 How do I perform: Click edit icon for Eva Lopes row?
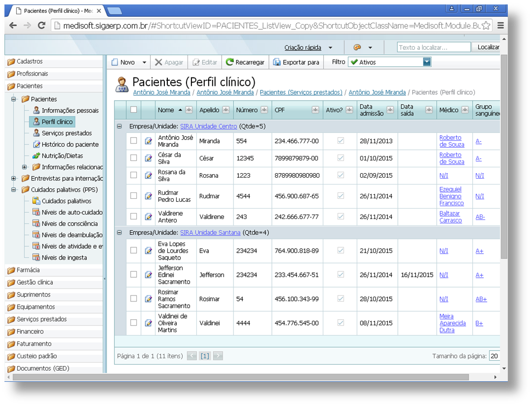(148, 251)
